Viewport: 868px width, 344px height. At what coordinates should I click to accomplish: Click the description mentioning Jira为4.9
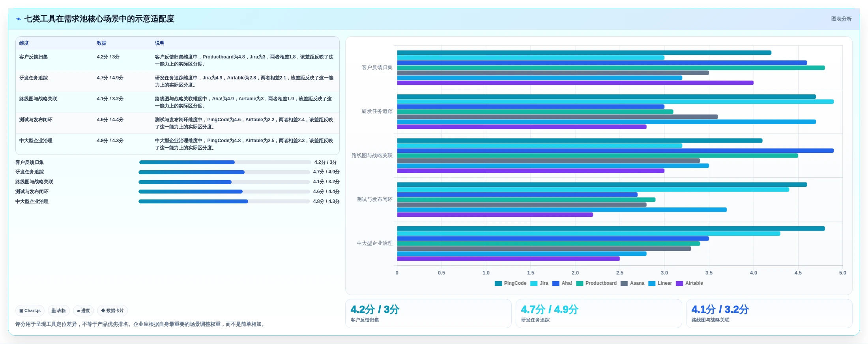click(x=244, y=81)
